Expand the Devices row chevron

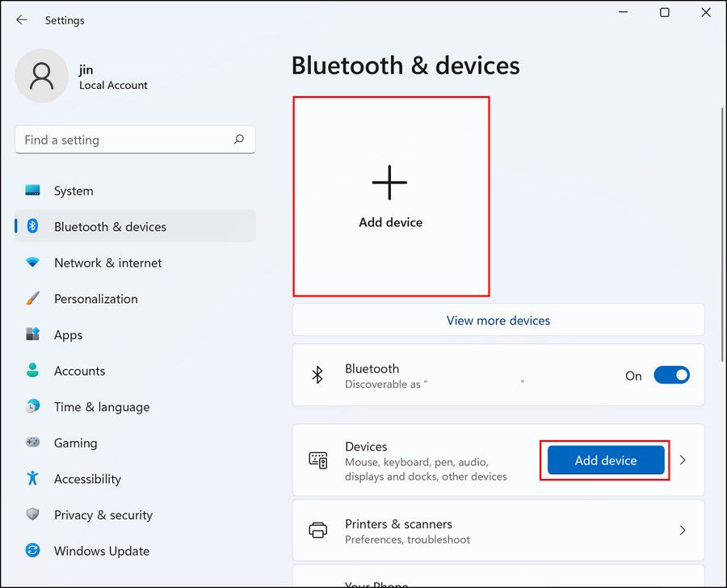coord(683,460)
